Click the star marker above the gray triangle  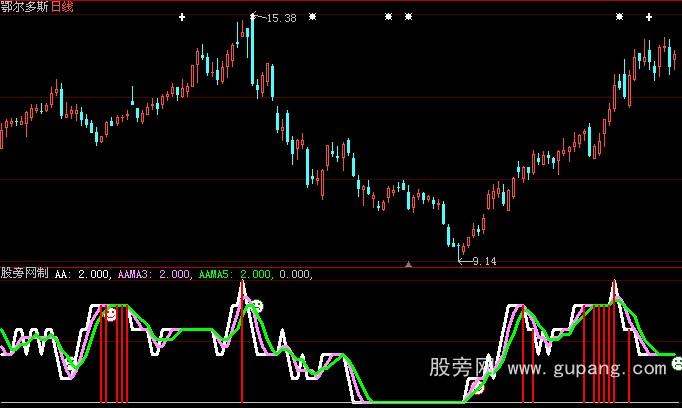(408, 17)
